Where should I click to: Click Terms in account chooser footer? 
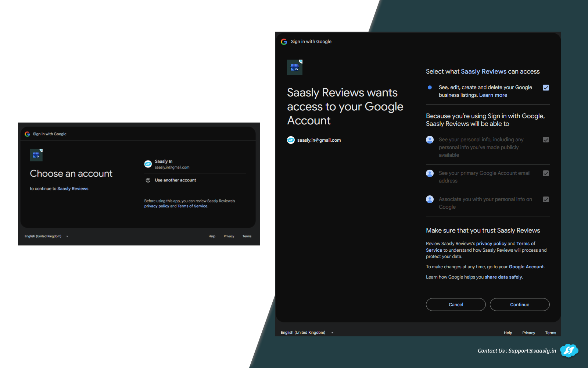pyautogui.click(x=247, y=236)
